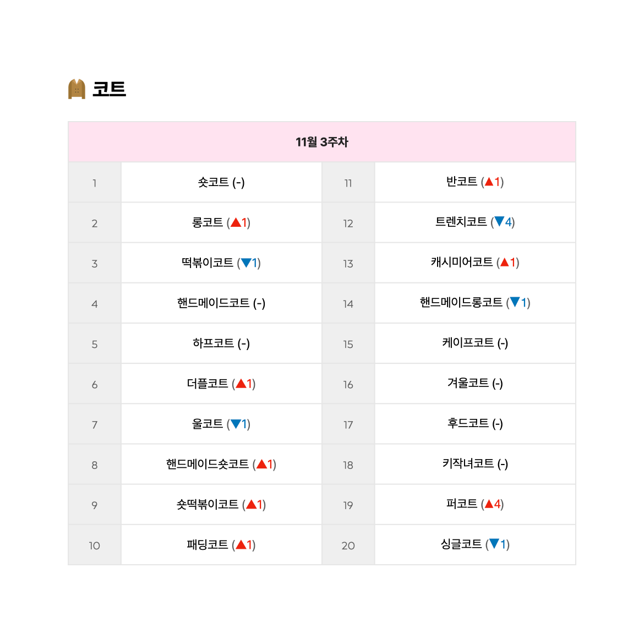
Task: Click the red up arrow next to 롱코트
Action: click(236, 222)
